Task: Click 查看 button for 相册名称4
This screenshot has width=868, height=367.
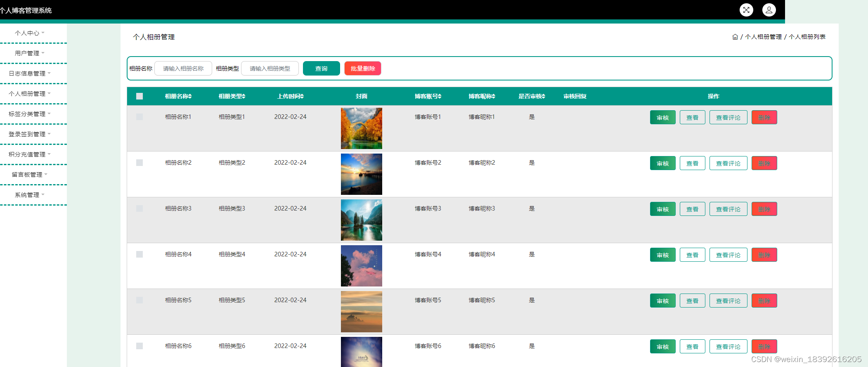Action: (693, 255)
